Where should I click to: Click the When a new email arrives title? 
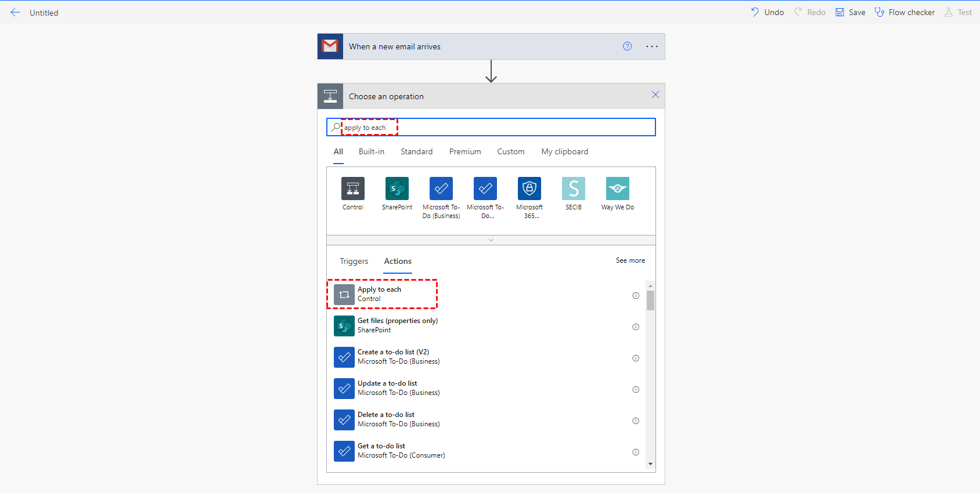(395, 46)
